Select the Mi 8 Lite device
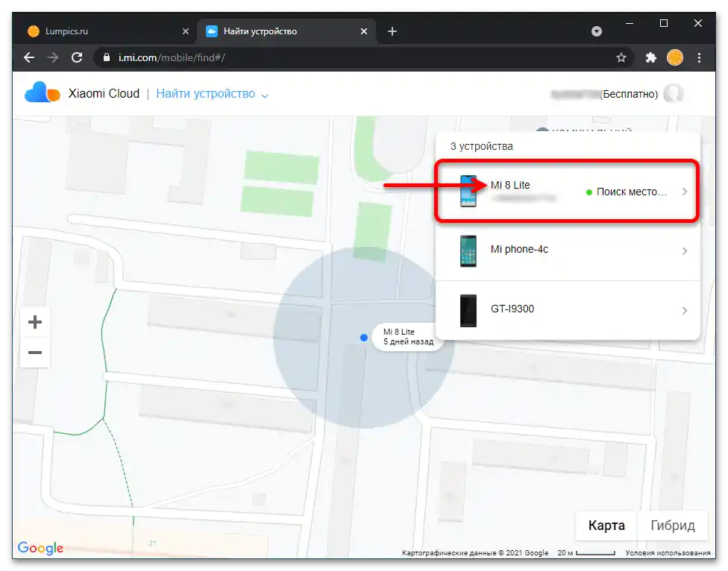The height and width of the screenshot is (571, 728). 567,191
